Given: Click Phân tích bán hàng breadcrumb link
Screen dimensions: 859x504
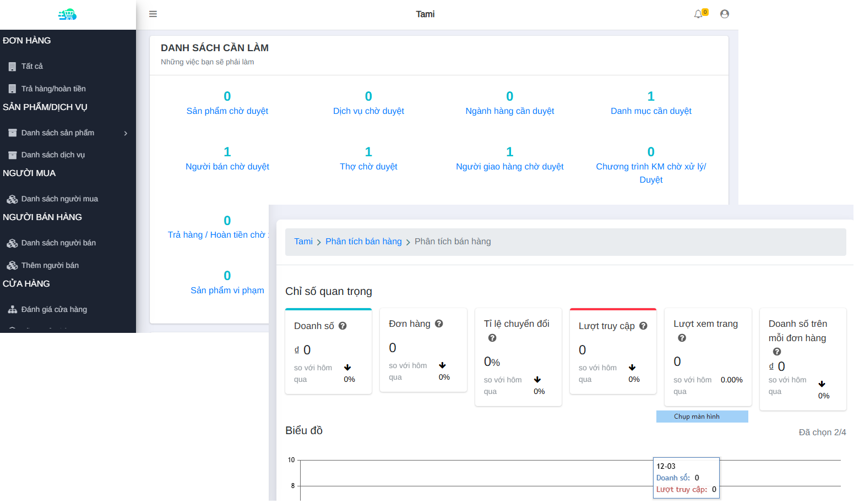Looking at the screenshot, I should (x=363, y=242).
